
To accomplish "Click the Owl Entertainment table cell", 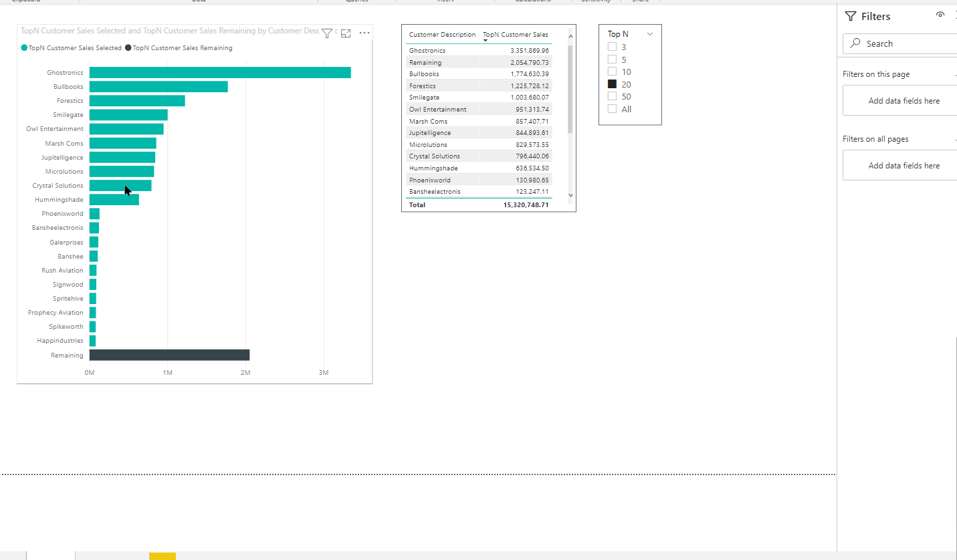I will click(437, 109).
